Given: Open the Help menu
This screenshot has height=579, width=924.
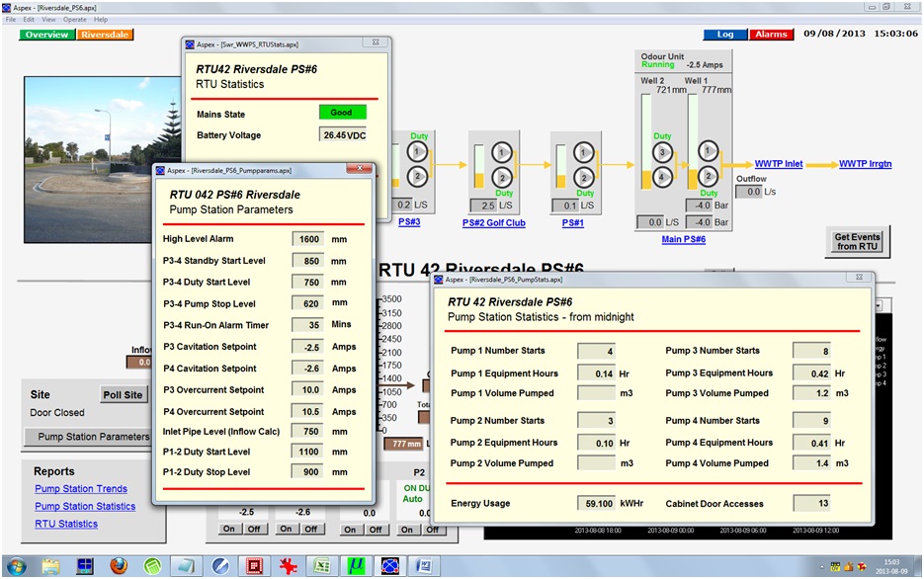Looking at the screenshot, I should (x=101, y=20).
